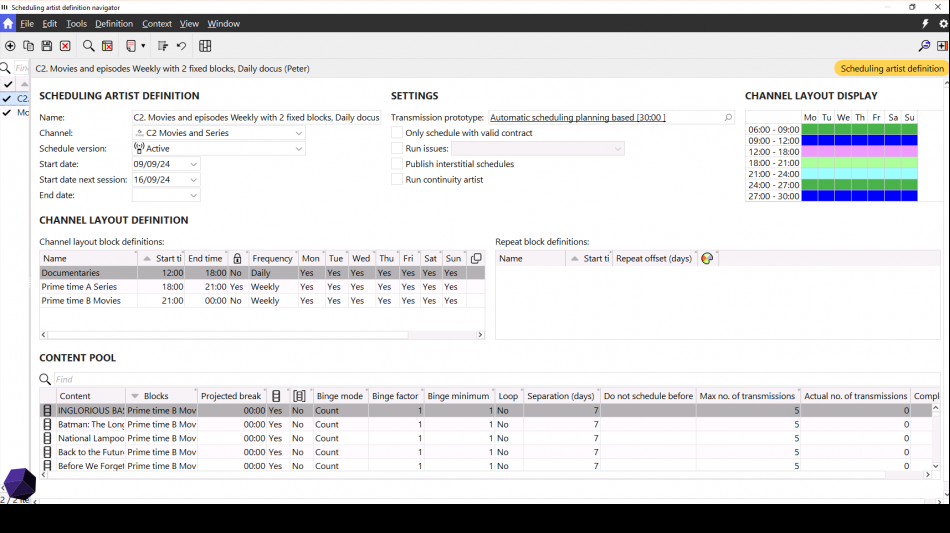The width and height of the screenshot is (950, 533).
Task: Click the grid layout toolbar icon
Action: 205,46
